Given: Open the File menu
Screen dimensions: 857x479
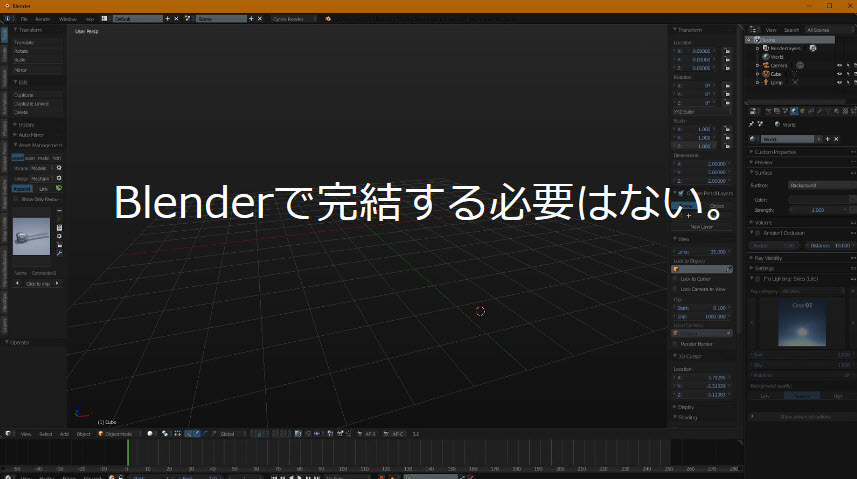Looking at the screenshot, I should [x=24, y=19].
